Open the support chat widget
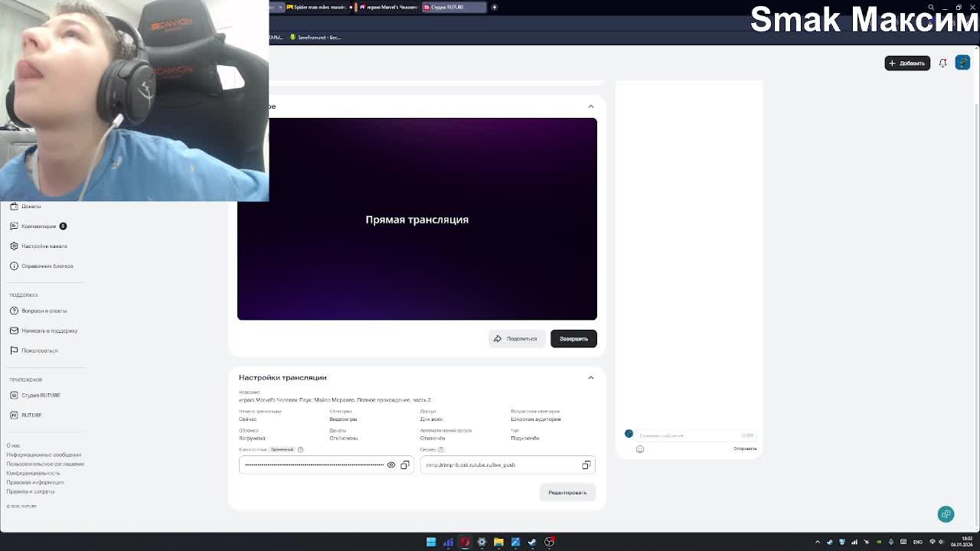This screenshot has width=980, height=551. click(946, 514)
